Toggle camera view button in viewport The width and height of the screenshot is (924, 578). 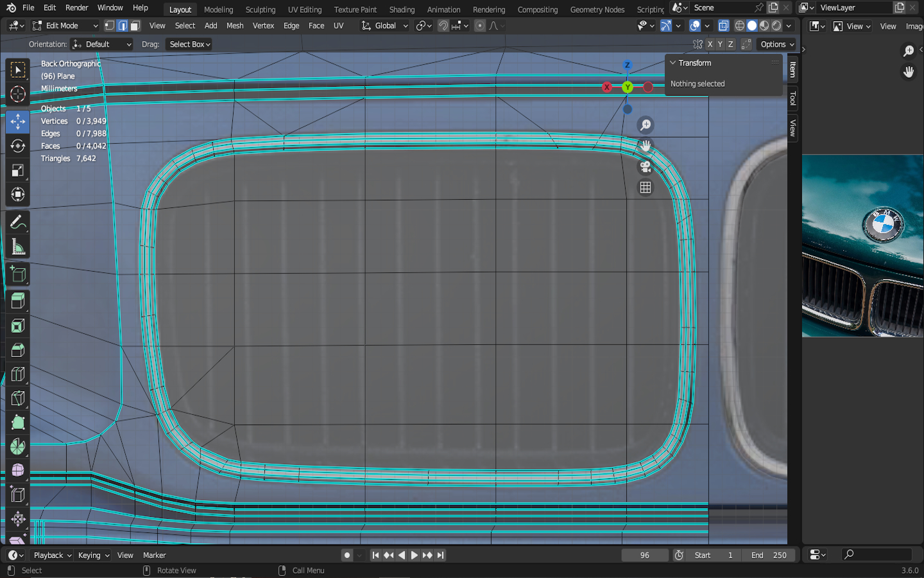(646, 167)
